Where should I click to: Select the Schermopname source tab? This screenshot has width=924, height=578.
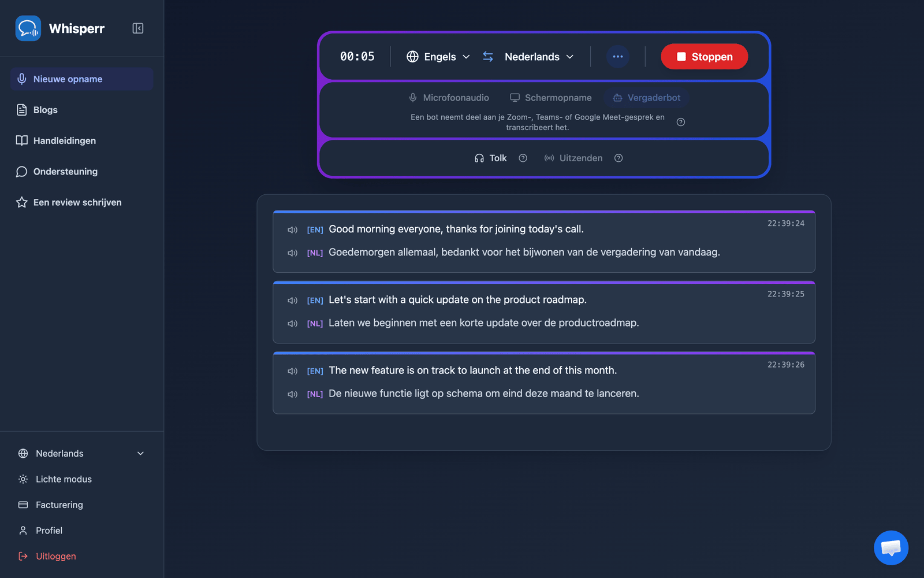[551, 98]
